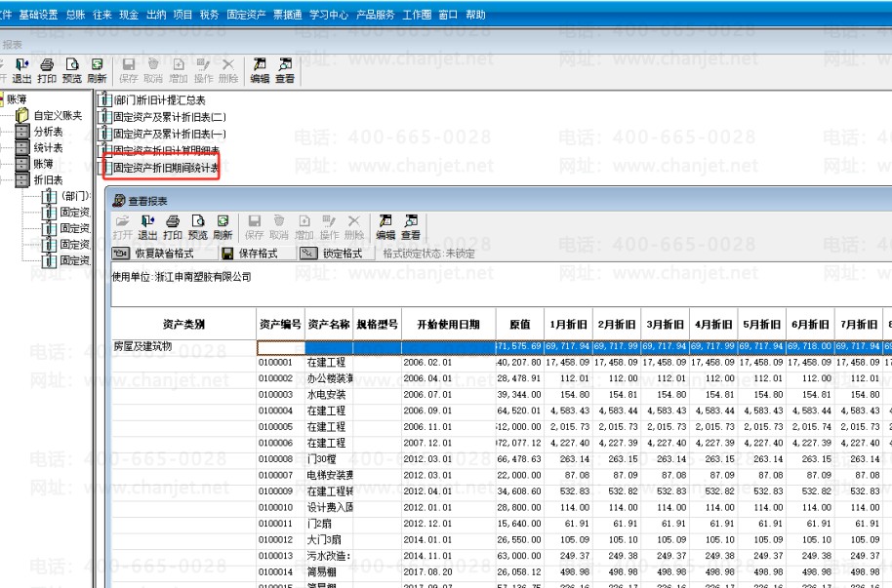892x588 pixels.
Task: Click 开始使用日期 column header
Action: pos(448,324)
